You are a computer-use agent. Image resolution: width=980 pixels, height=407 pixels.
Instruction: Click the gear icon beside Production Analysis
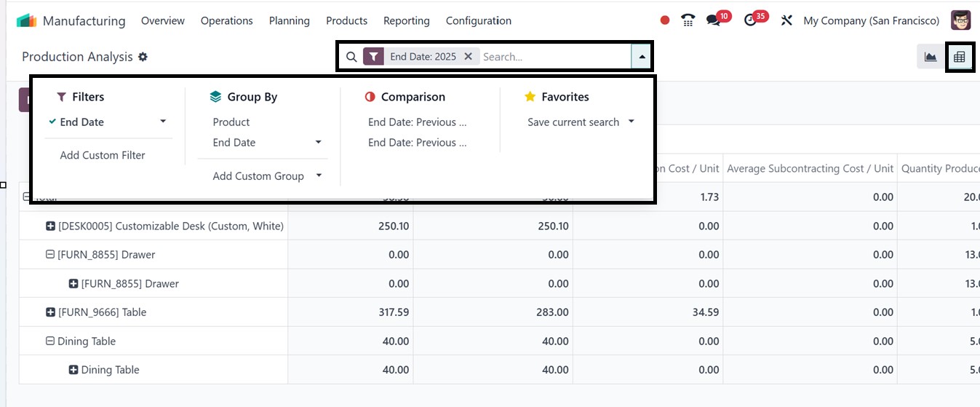(x=143, y=57)
